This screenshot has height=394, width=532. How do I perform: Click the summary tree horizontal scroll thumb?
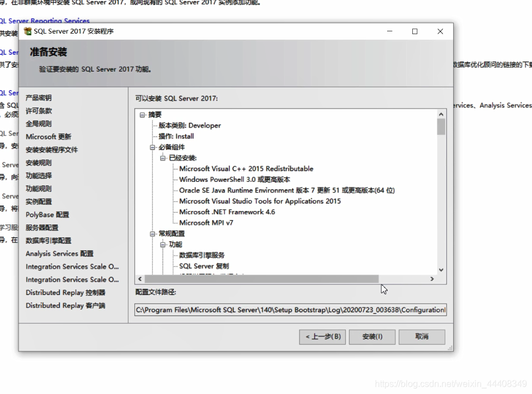point(262,279)
